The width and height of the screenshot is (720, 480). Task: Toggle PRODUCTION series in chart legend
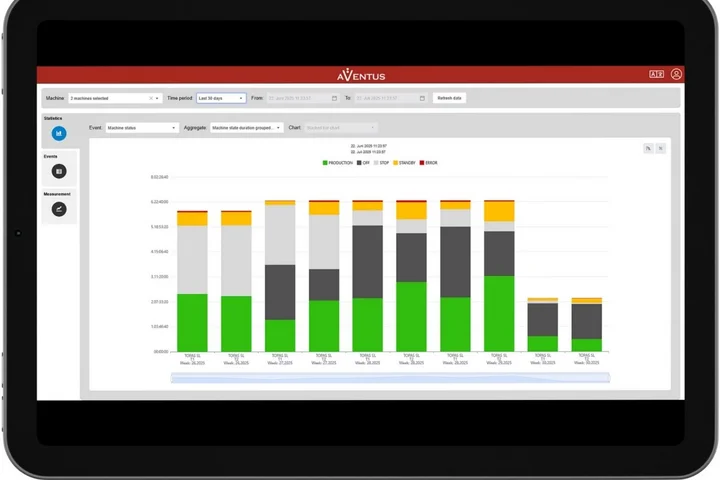(x=337, y=162)
